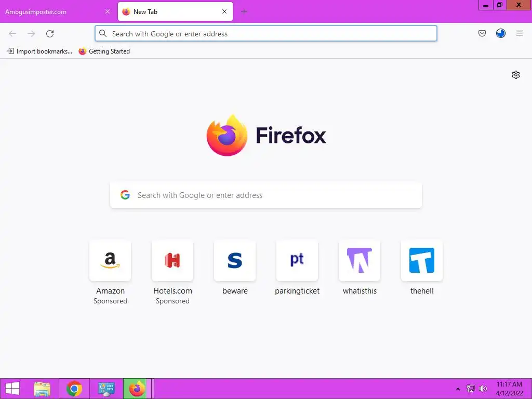This screenshot has height=399, width=532.
Task: Open the Firefox account profile icon
Action: 500,33
